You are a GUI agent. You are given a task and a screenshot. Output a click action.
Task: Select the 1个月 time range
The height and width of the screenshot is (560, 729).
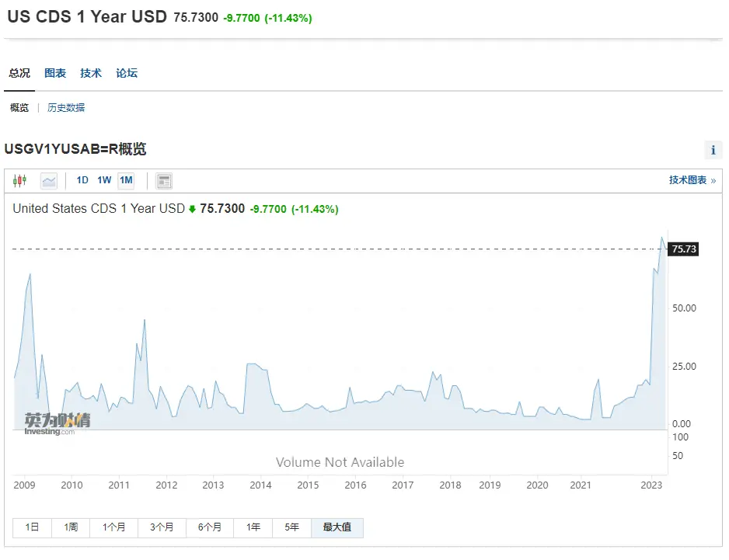(114, 527)
